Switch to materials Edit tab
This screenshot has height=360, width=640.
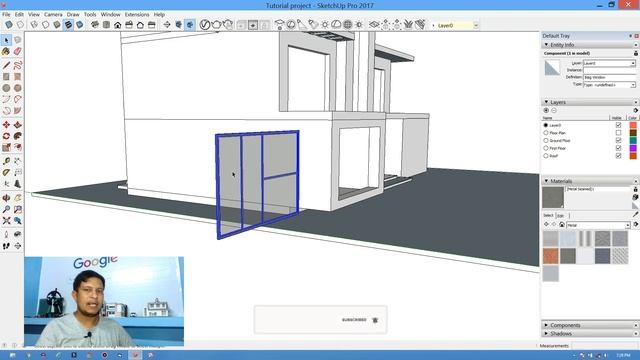tap(561, 216)
